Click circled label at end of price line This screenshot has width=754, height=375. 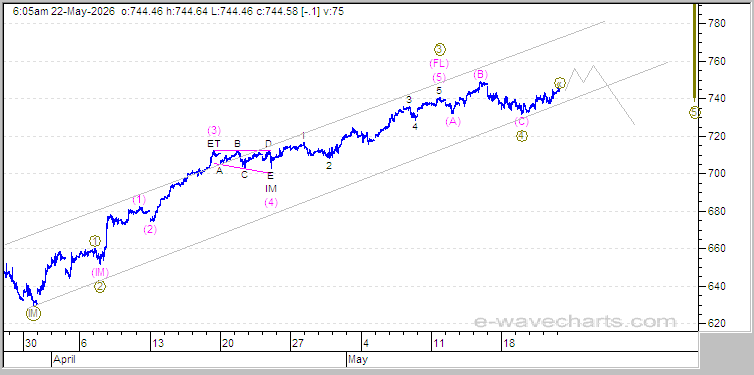[x=559, y=83]
